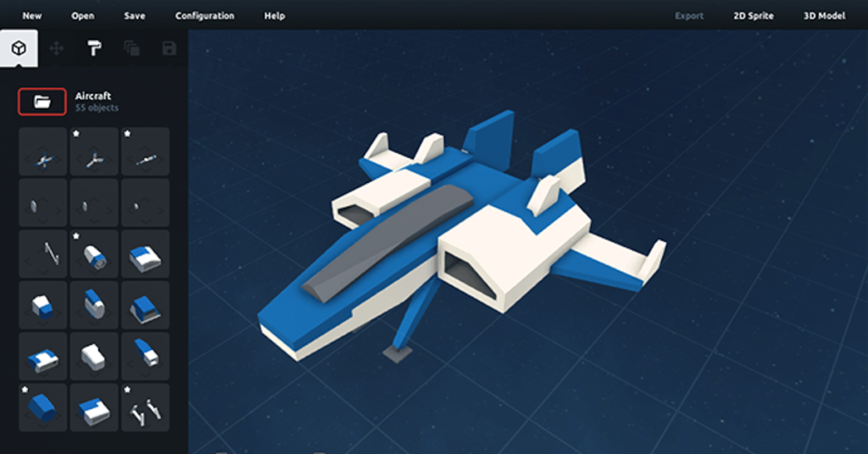Viewport: 868px width, 454px height.
Task: Pick the three-blade propeller block
Action: point(94,152)
